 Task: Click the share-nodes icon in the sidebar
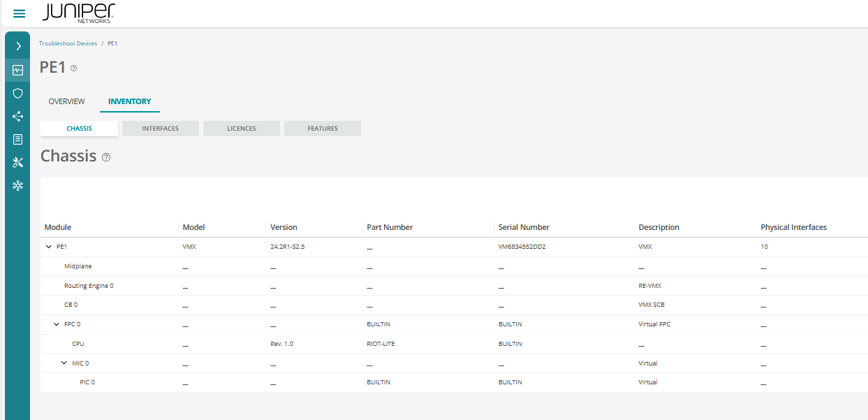click(x=18, y=117)
